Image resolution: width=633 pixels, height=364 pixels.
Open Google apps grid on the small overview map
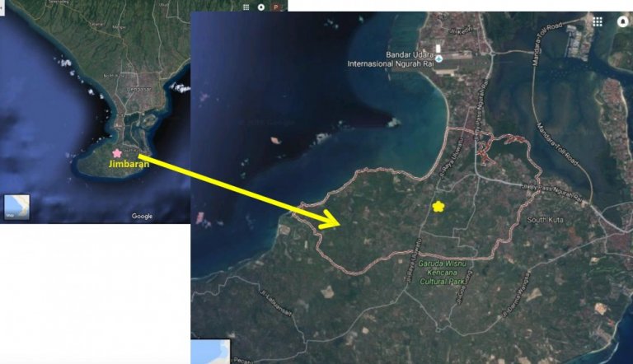coord(246,7)
